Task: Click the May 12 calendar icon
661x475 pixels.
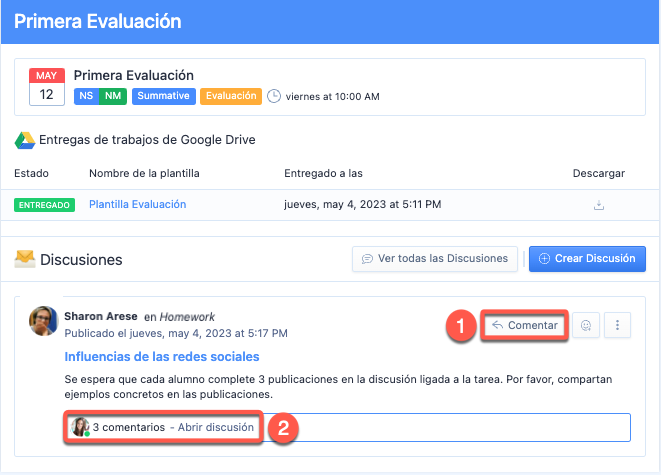Action: tap(47, 88)
